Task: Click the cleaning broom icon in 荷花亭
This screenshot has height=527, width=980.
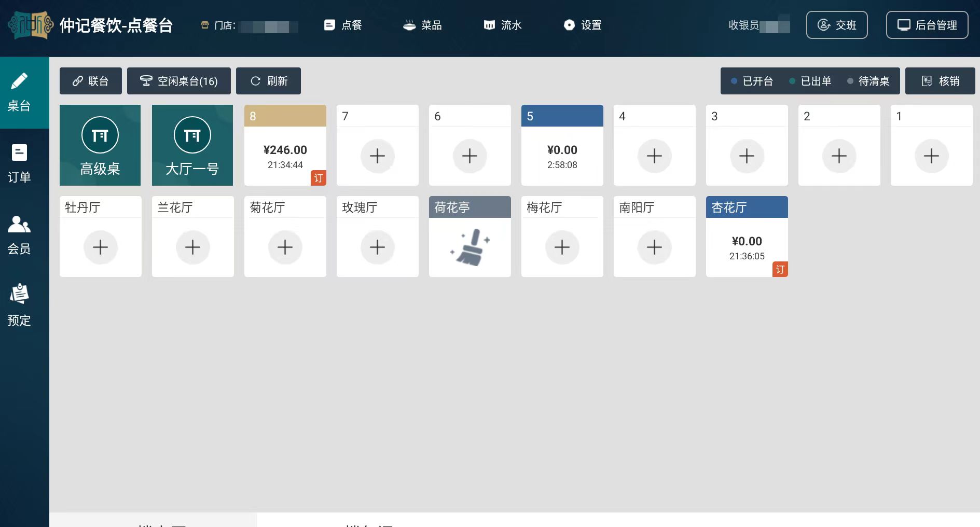Action: 470,247
